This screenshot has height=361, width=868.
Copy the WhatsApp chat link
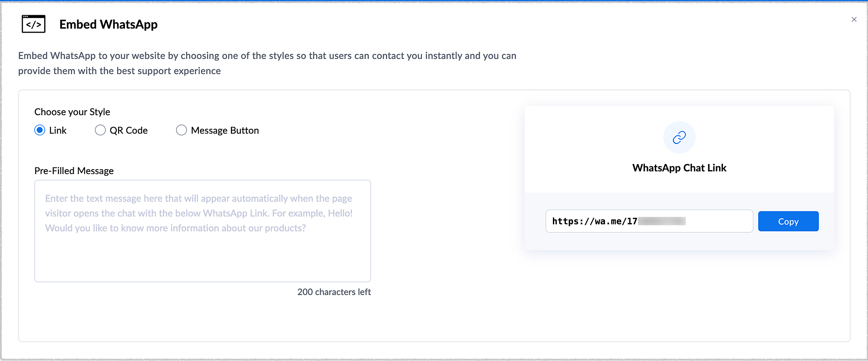click(788, 221)
